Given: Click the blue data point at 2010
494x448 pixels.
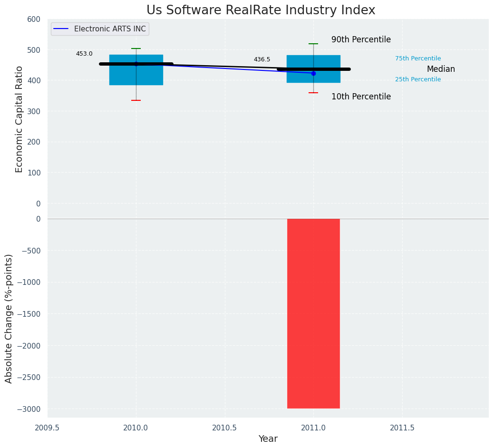Looking at the screenshot, I should pyautogui.click(x=136, y=64).
